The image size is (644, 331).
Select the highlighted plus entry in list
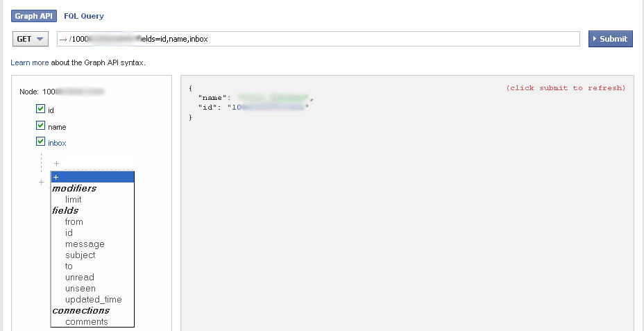pos(92,177)
